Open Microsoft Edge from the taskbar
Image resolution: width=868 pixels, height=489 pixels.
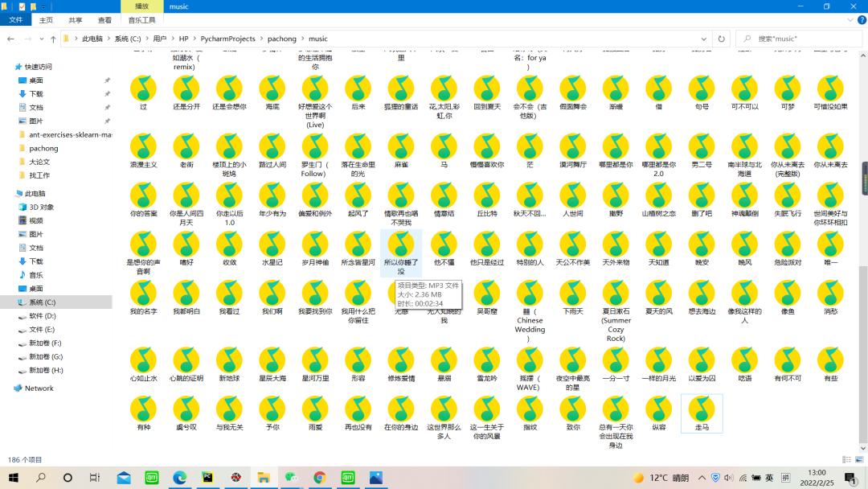(179, 478)
